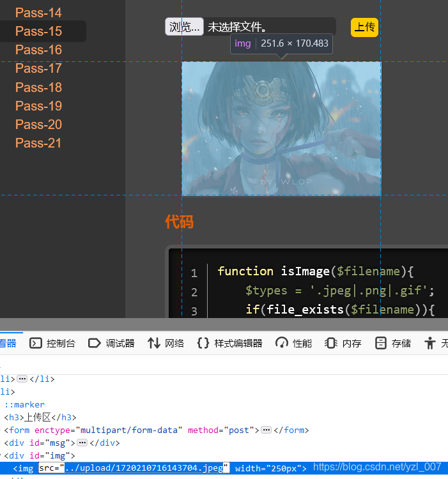Open the 内存 tab
This screenshot has width=448, height=479.
(351, 344)
